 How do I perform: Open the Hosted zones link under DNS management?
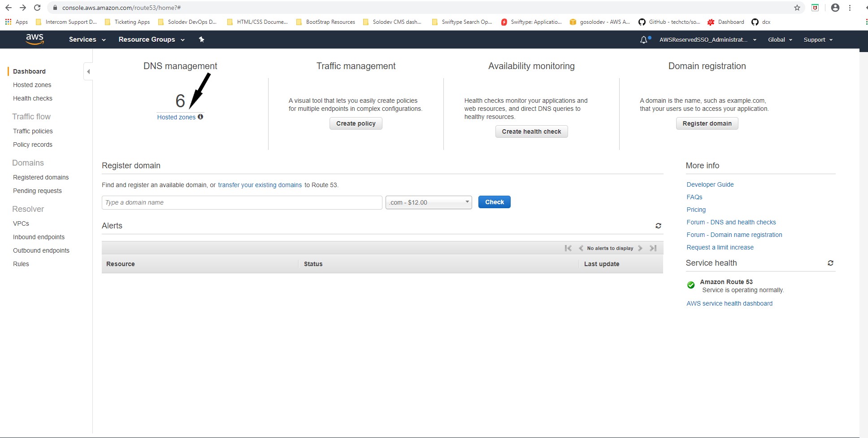click(x=176, y=117)
